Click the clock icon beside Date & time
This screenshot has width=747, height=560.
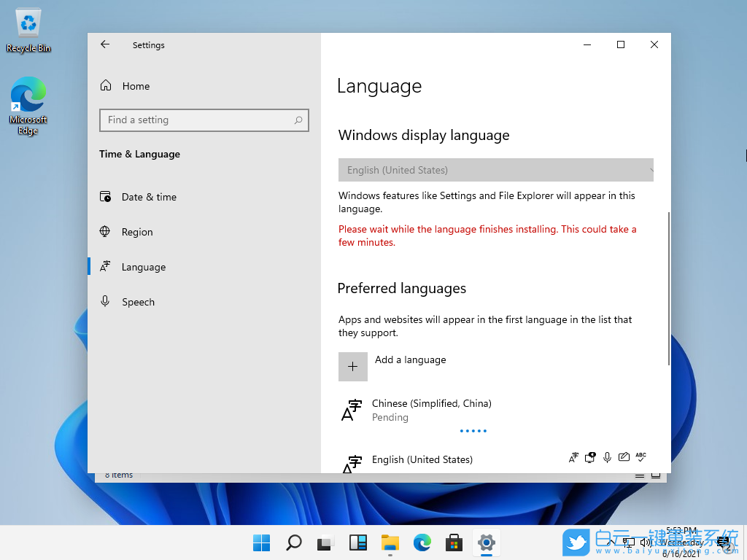tap(106, 196)
